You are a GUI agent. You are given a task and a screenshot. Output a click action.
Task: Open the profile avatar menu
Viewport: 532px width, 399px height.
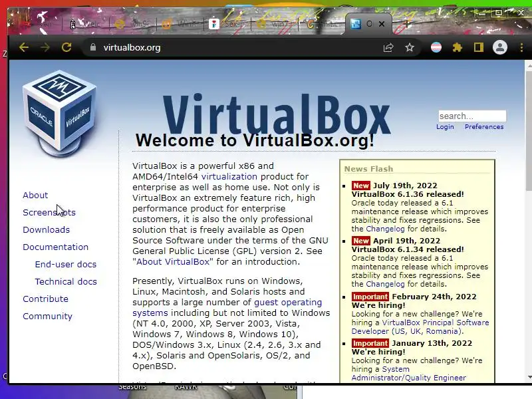click(500, 47)
